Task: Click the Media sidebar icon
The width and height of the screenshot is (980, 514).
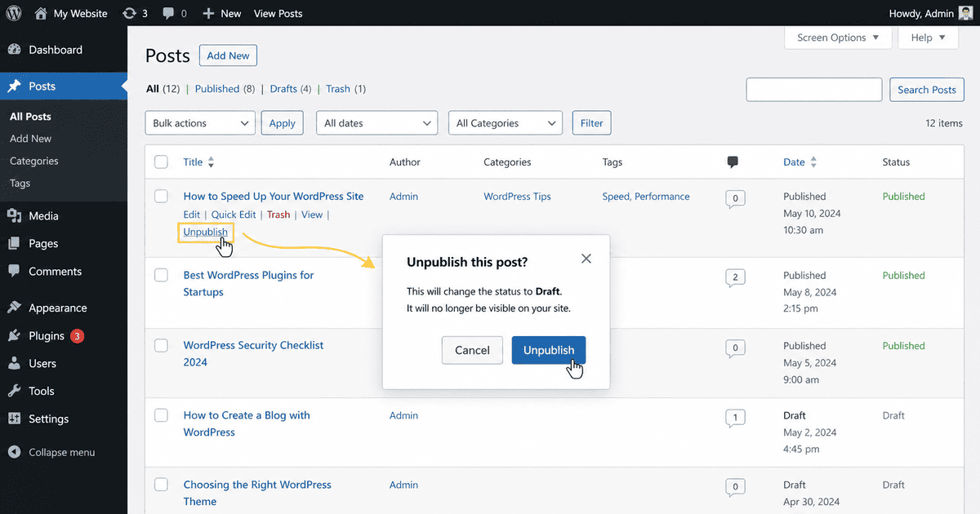Action: pos(14,216)
